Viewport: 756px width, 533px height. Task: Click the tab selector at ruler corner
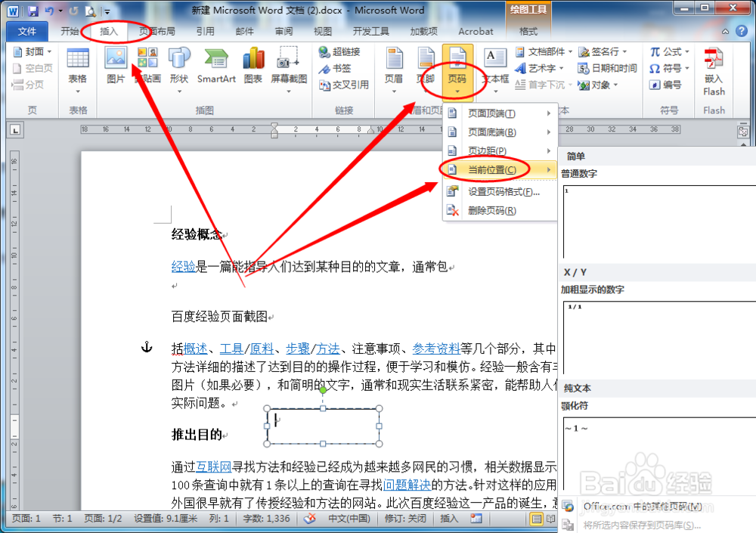click(15, 130)
